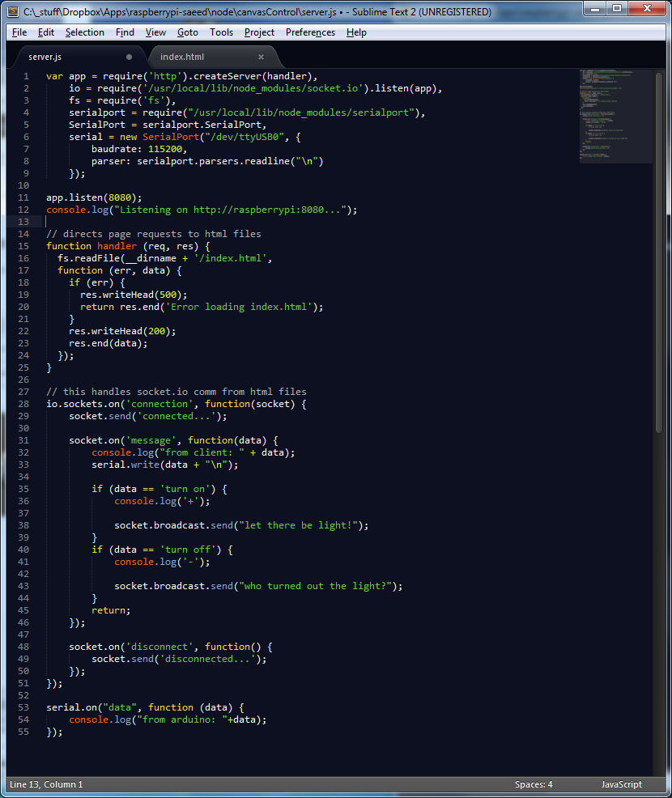Click the unsaved dot on server.js tab
The height and width of the screenshot is (798, 672).
pyautogui.click(x=129, y=57)
